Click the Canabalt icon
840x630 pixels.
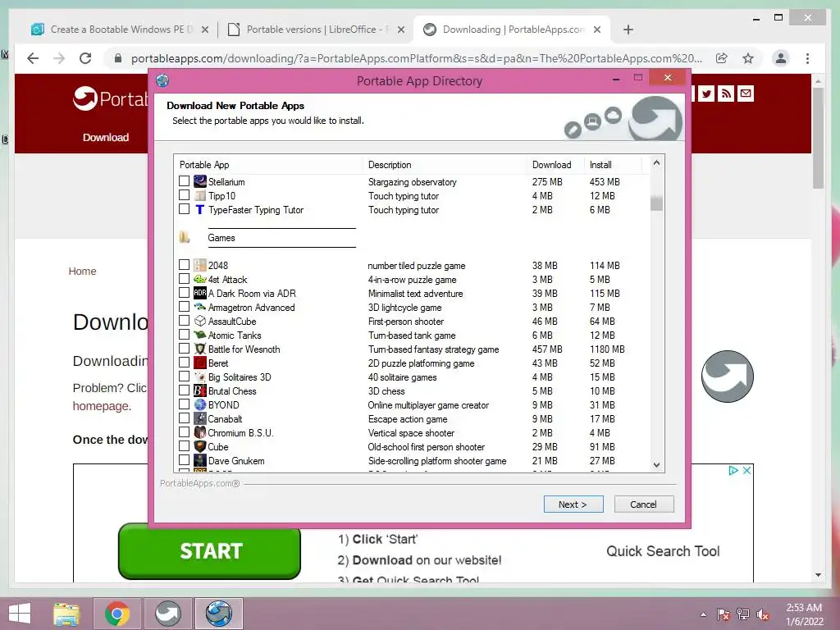200,418
